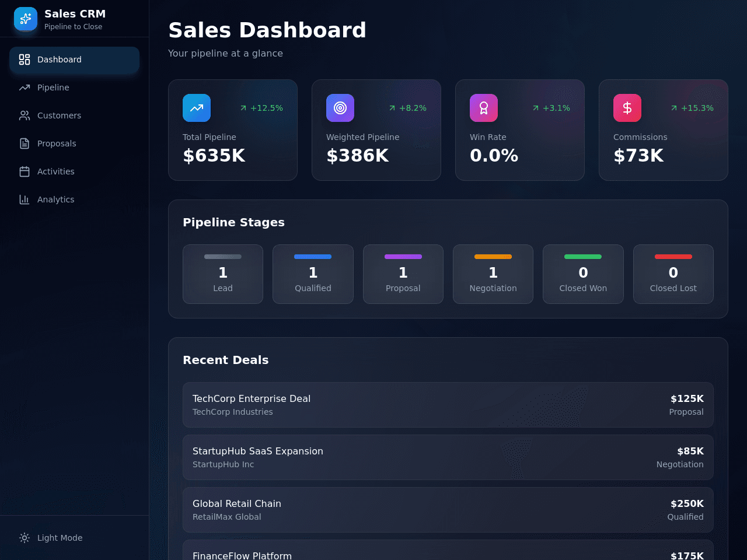Select the Closed Won stage card
The image size is (747, 560).
(583, 274)
